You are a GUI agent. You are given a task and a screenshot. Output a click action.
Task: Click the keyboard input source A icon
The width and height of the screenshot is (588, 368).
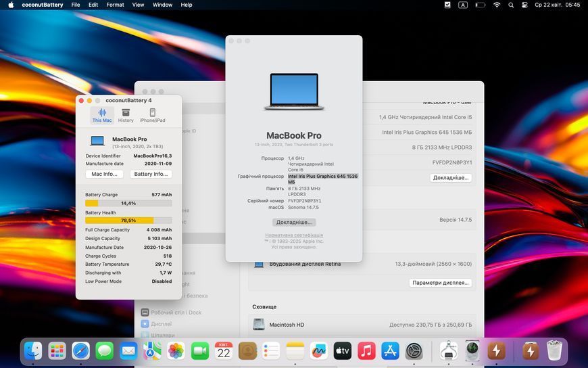pos(463,5)
